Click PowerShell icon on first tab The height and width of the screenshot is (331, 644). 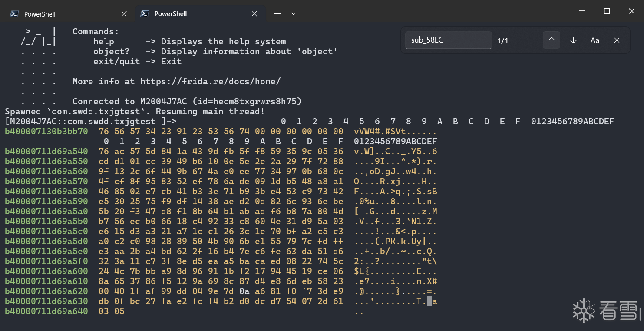14,14
